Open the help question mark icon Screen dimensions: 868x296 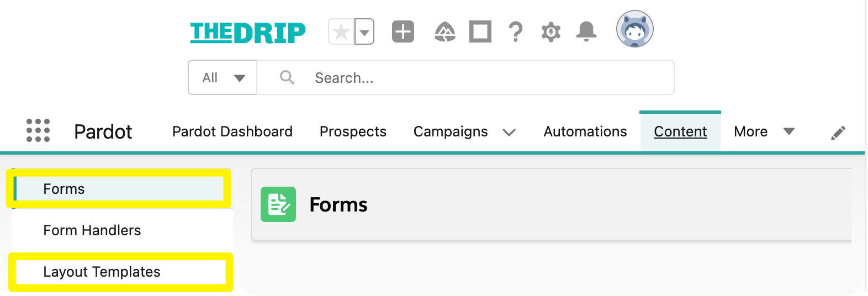(516, 31)
